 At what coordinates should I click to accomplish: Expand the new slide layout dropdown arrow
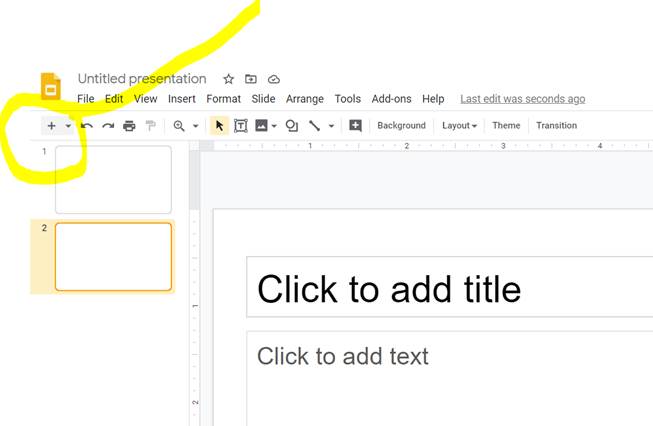pyautogui.click(x=68, y=126)
